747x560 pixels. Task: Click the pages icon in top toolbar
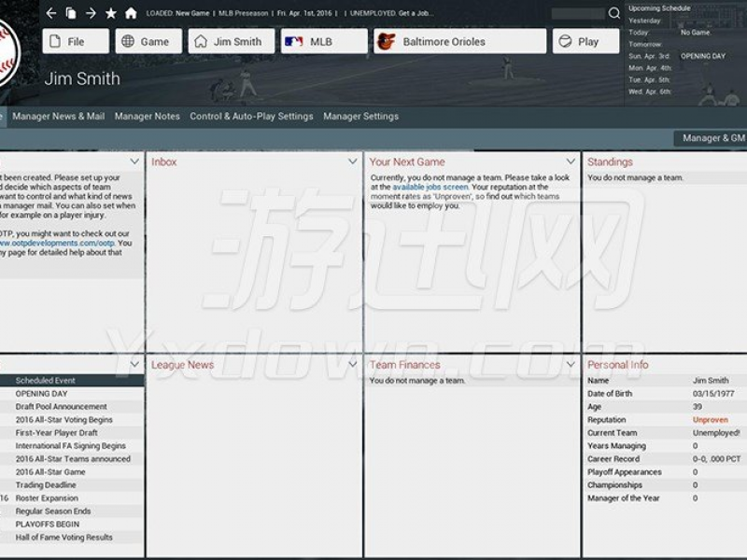[x=71, y=13]
